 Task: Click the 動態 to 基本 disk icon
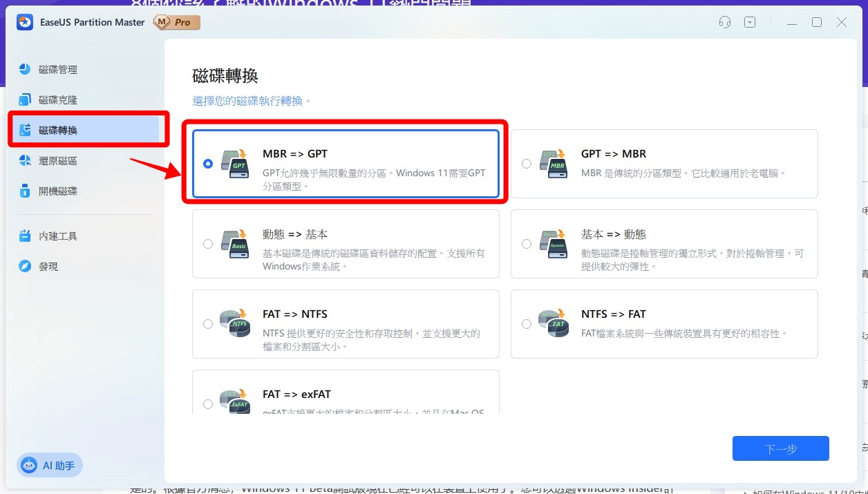[x=234, y=244]
